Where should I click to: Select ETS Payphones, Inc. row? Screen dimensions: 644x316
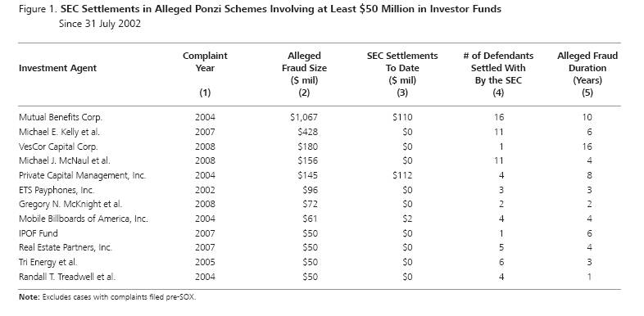[x=57, y=191]
